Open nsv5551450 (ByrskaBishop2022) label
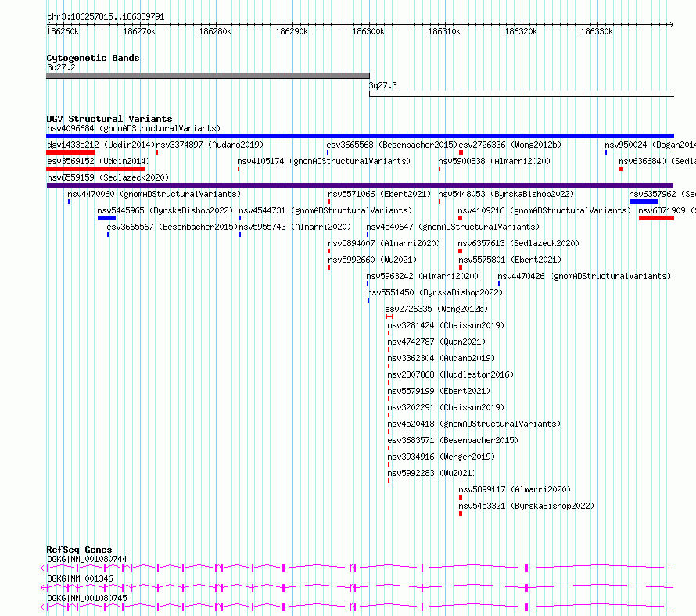Screen dimensions: 696x616 pyautogui.click(x=435, y=293)
